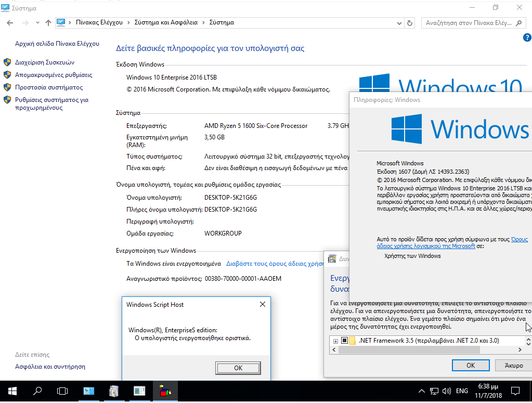The height and width of the screenshot is (403, 532).
Task: Select installed memory 3,50 GB value
Action: coord(214,137)
